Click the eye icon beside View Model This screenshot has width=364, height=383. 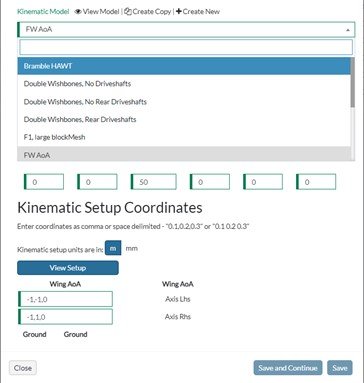[78, 12]
